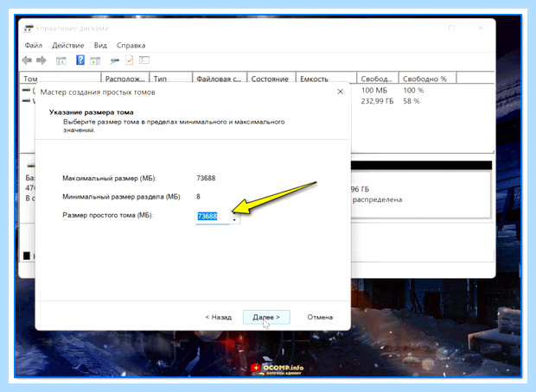Toggle the action pane toolbar icon
Image resolution: width=536 pixels, height=392 pixels.
coord(95,60)
